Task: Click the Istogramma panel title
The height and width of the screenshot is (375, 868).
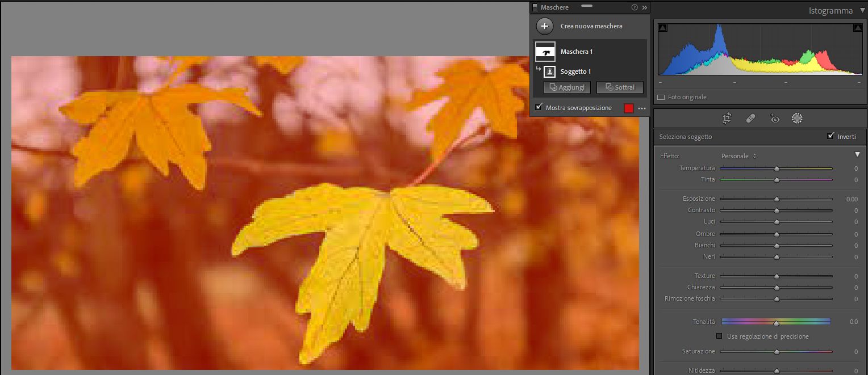Action: pyautogui.click(x=831, y=11)
